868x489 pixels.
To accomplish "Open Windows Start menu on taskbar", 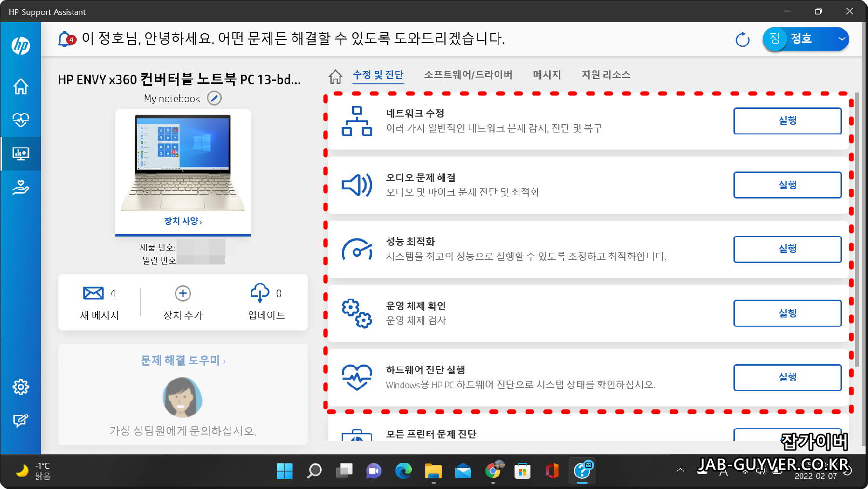I will (x=285, y=471).
